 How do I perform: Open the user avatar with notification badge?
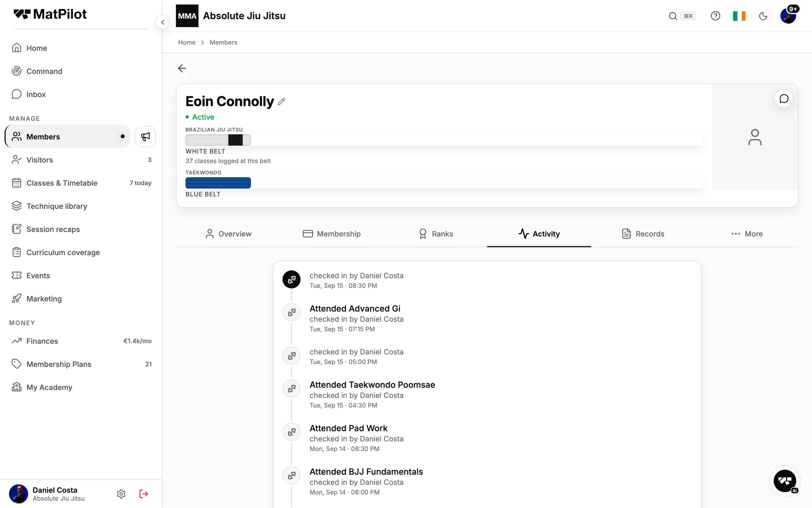tap(788, 16)
